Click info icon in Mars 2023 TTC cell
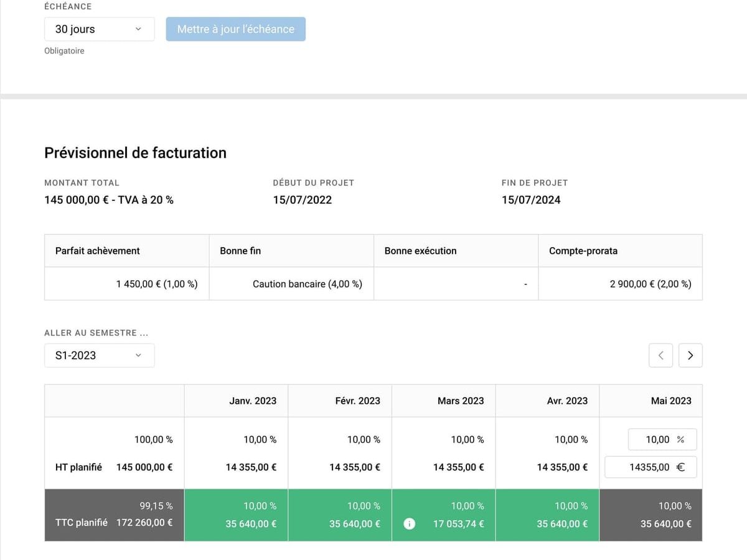The height and width of the screenshot is (560, 747). [409, 524]
